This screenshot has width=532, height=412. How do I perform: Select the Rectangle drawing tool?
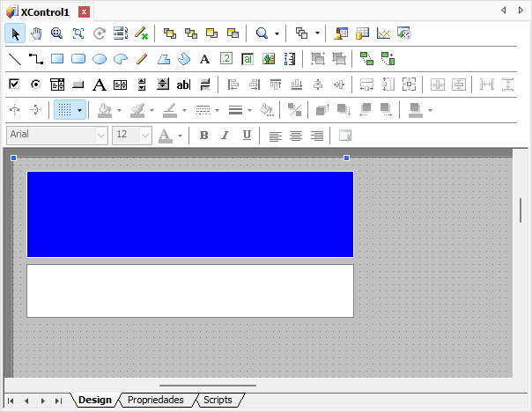pos(57,59)
